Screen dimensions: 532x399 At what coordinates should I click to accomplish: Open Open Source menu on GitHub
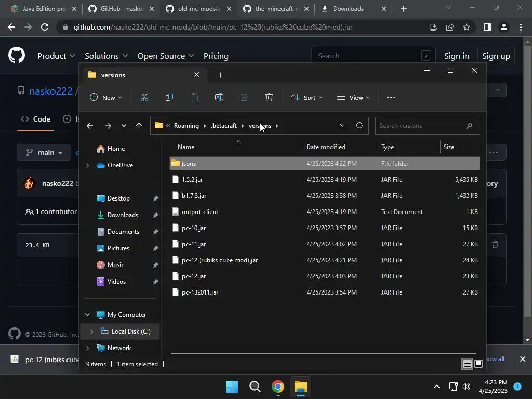[x=166, y=56]
